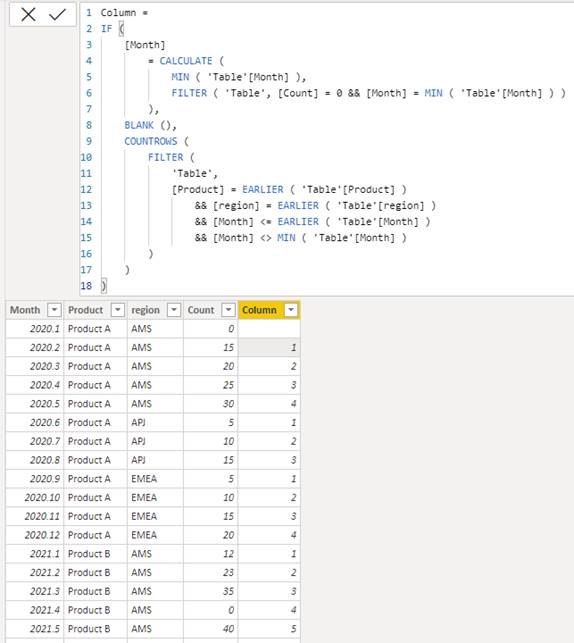Screen dimensions: 574x643
Task: Click the CALCULATE function in the formula
Action: click(x=186, y=61)
